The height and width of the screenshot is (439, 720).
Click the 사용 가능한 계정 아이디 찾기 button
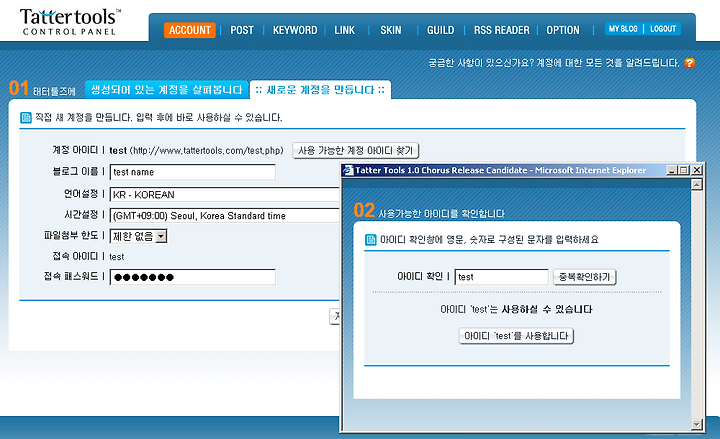(x=355, y=151)
